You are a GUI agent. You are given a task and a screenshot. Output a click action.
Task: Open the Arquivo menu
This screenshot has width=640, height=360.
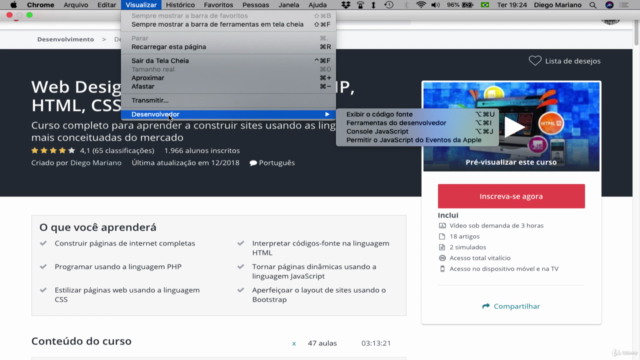click(x=76, y=5)
